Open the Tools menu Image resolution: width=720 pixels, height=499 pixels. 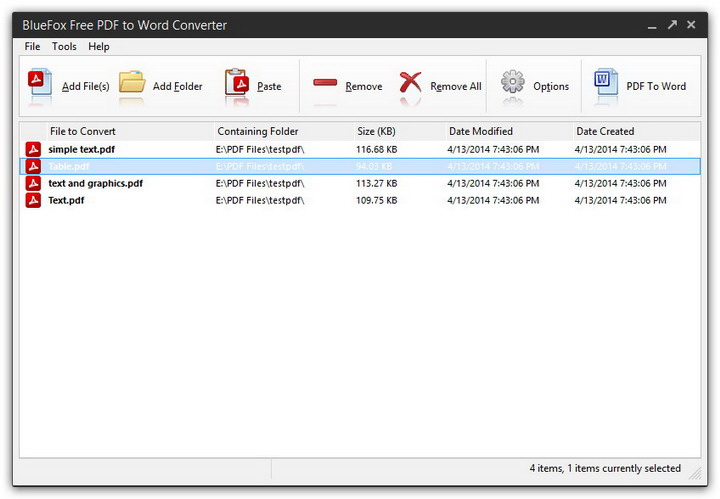click(x=64, y=46)
